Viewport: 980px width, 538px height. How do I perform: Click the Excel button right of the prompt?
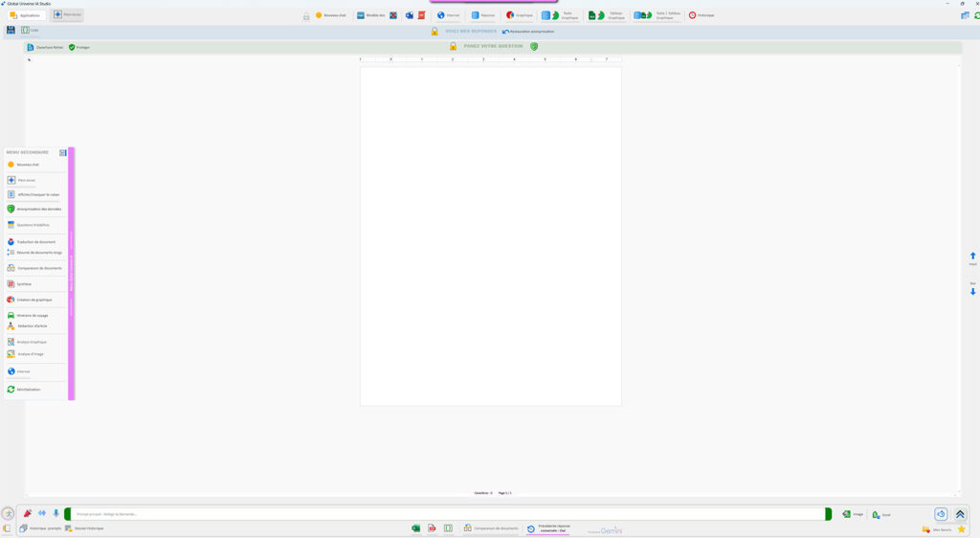coord(881,515)
